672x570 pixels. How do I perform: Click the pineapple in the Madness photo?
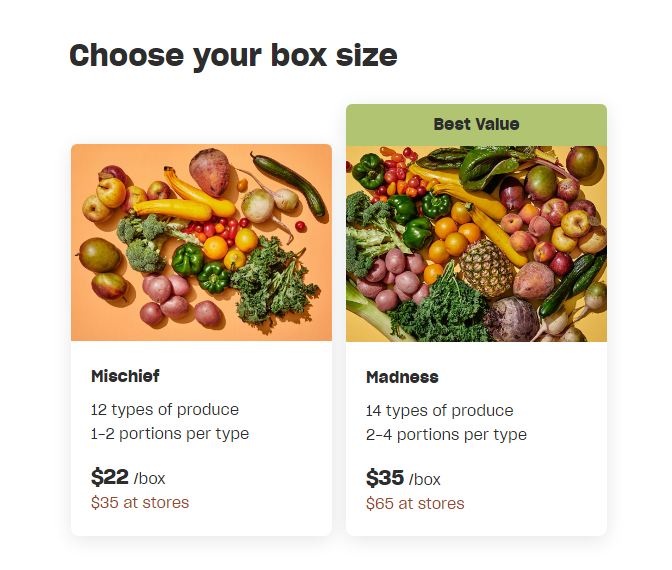coord(487,270)
